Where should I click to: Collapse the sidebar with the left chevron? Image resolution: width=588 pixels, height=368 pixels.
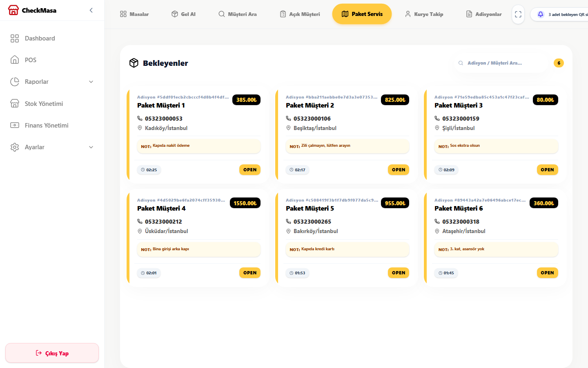pos(91,10)
